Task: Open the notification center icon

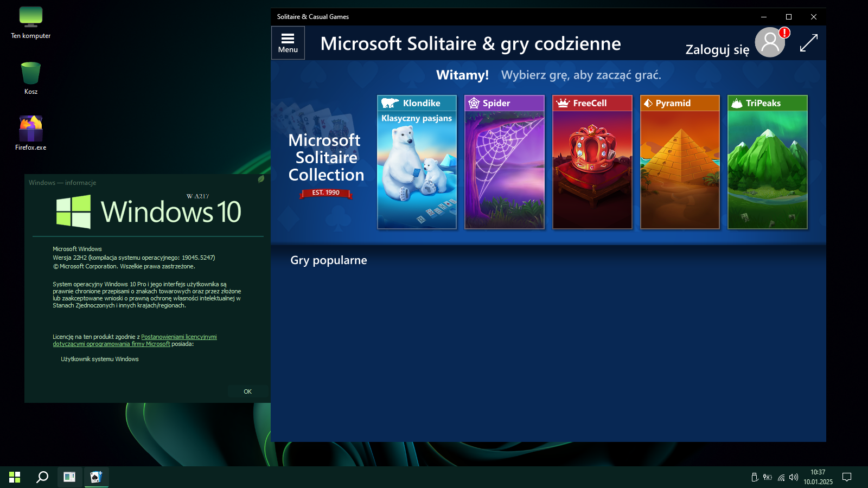Action: [x=846, y=477]
